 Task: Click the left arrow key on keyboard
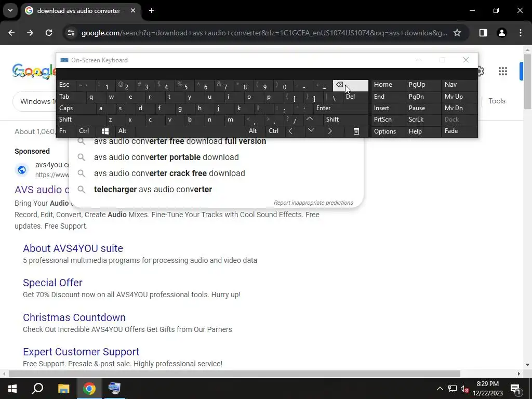click(290, 131)
